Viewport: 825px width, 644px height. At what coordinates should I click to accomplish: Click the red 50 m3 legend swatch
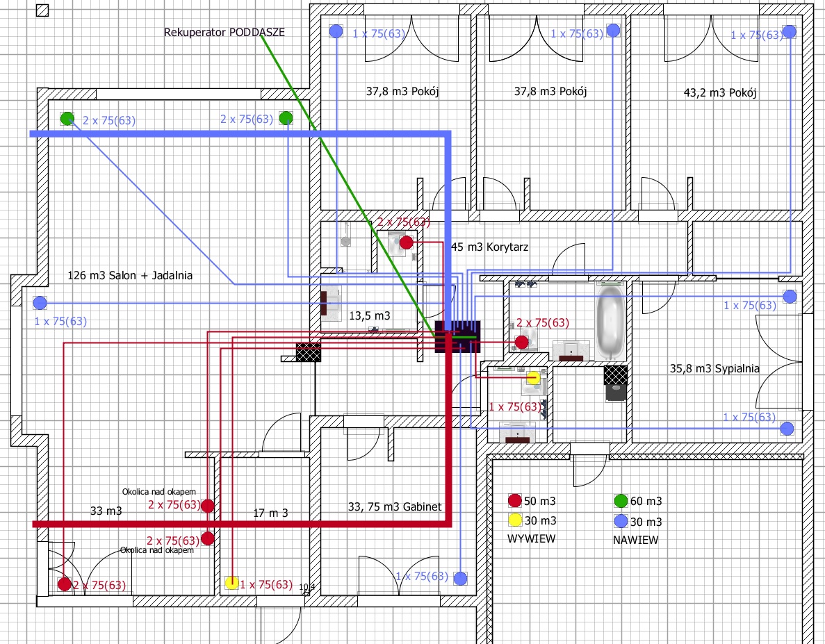514,501
